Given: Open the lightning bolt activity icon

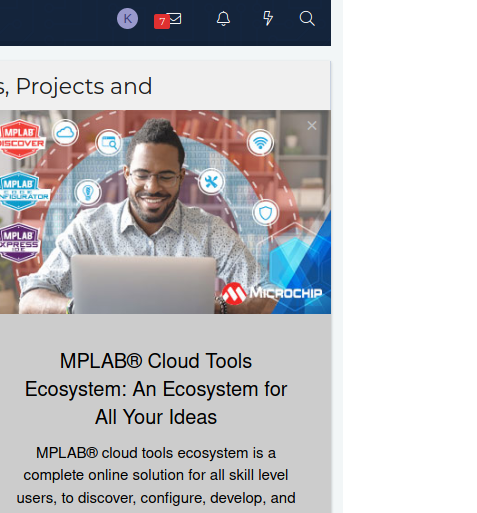Looking at the screenshot, I should click(x=268, y=18).
